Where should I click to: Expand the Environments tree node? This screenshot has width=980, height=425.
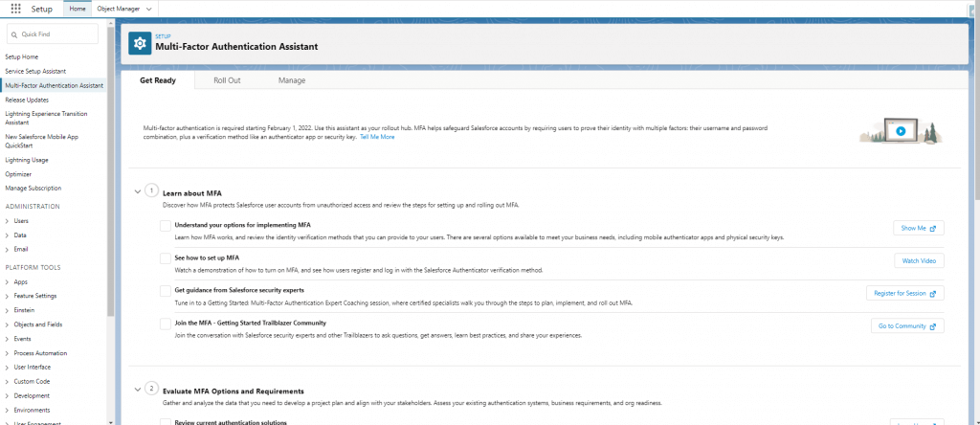click(x=7, y=411)
